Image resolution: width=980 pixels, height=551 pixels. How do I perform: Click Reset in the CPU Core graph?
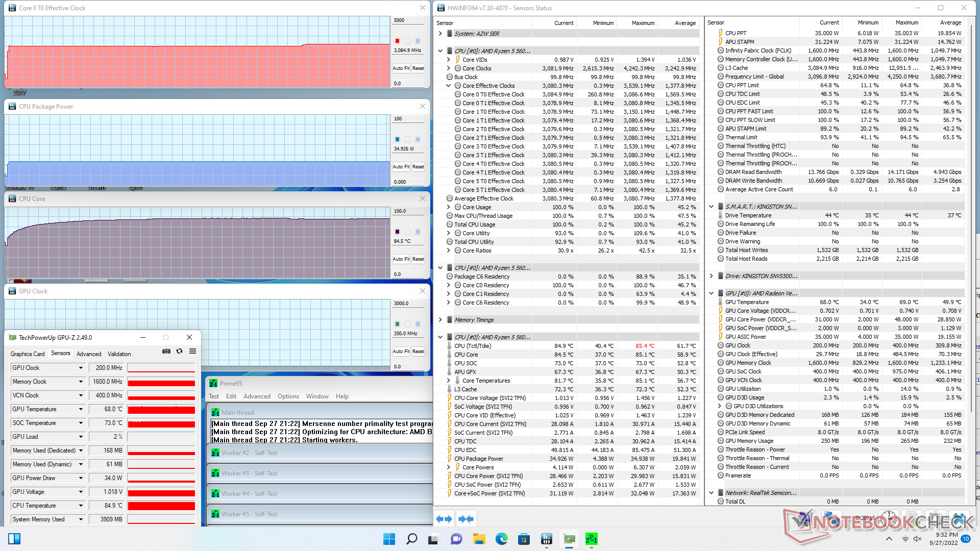(x=418, y=259)
